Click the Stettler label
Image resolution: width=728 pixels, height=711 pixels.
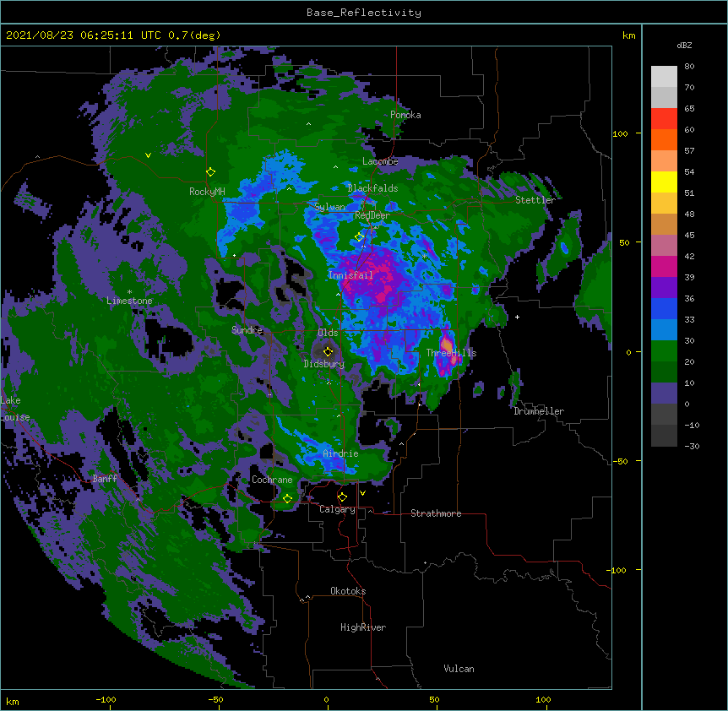coord(535,200)
